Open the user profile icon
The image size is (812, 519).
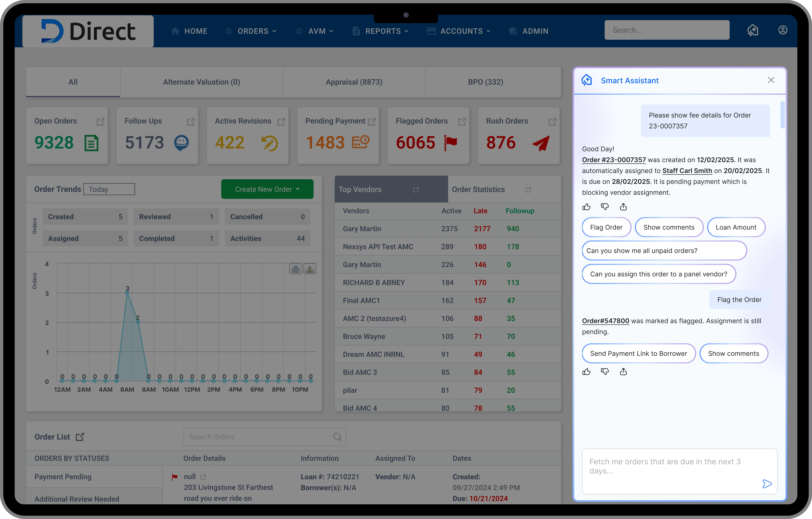click(x=783, y=30)
